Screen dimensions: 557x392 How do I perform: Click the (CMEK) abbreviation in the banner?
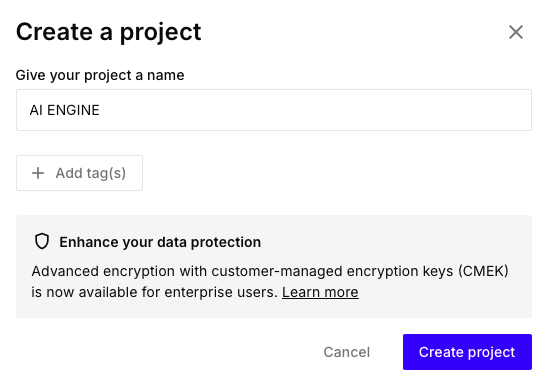pos(483,271)
